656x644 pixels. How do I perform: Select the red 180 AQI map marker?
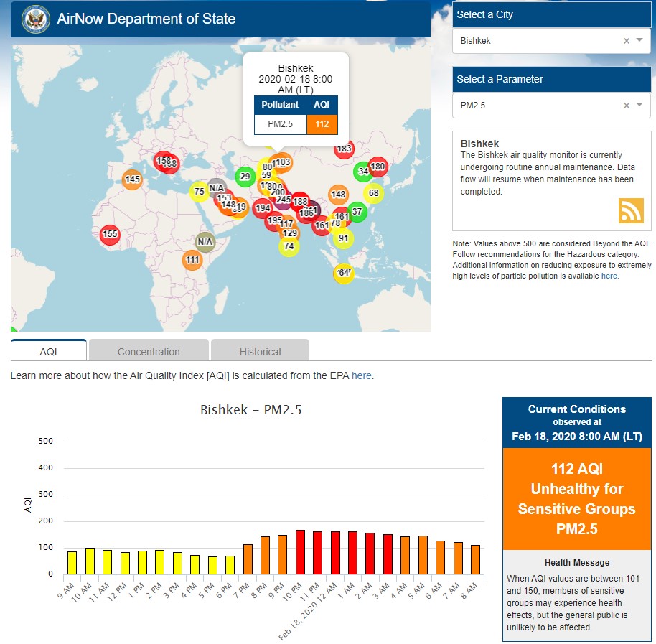click(x=378, y=167)
